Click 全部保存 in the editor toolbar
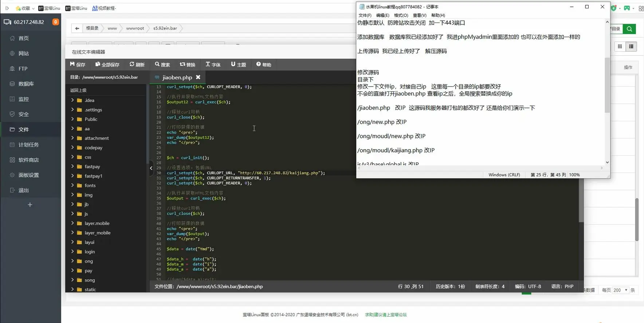This screenshot has width=644, height=323. tap(107, 64)
